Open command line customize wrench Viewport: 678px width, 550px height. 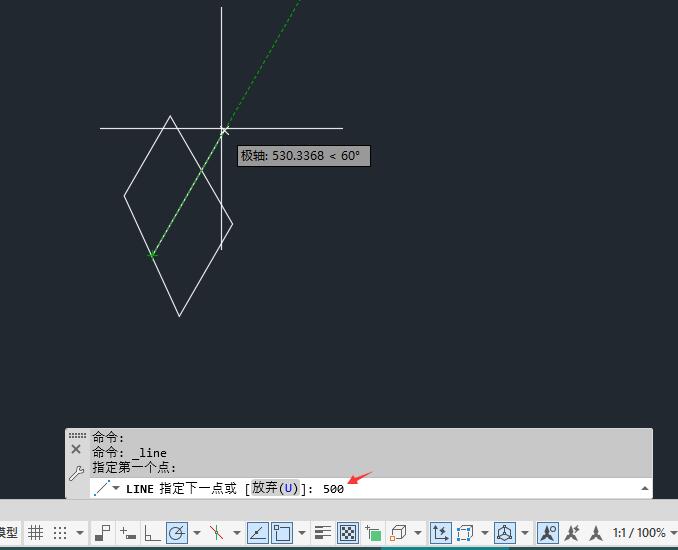coord(77,473)
